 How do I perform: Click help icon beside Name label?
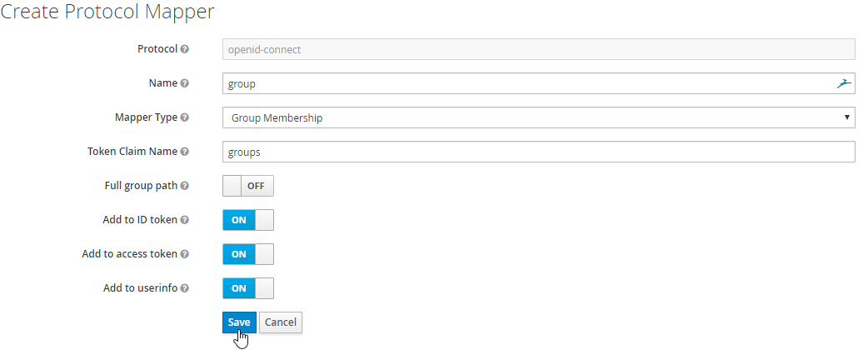pos(185,83)
